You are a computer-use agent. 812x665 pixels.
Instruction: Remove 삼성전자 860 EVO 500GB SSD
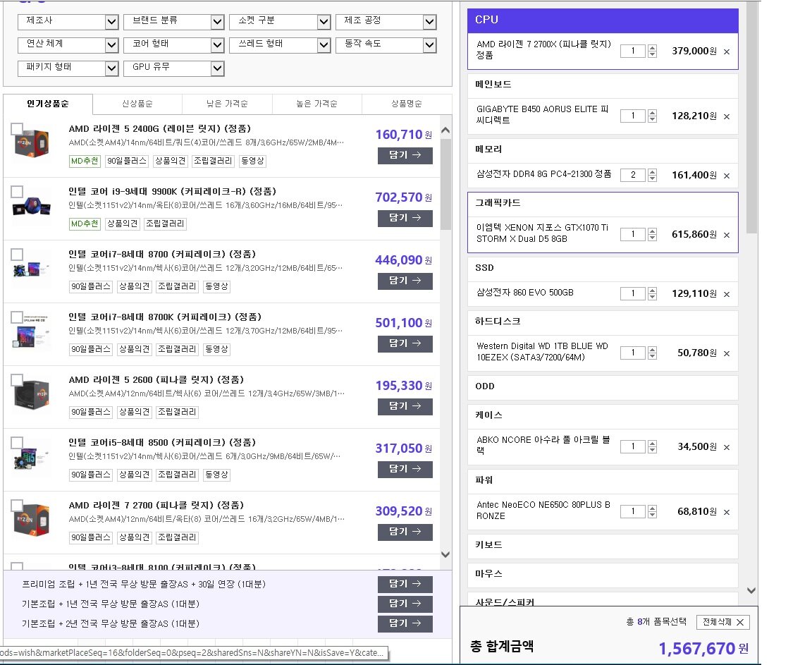[x=727, y=294]
